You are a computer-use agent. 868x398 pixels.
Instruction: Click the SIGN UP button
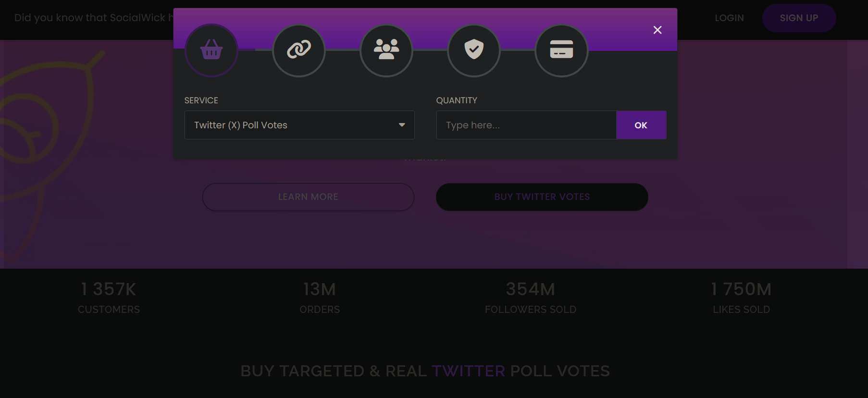click(799, 18)
